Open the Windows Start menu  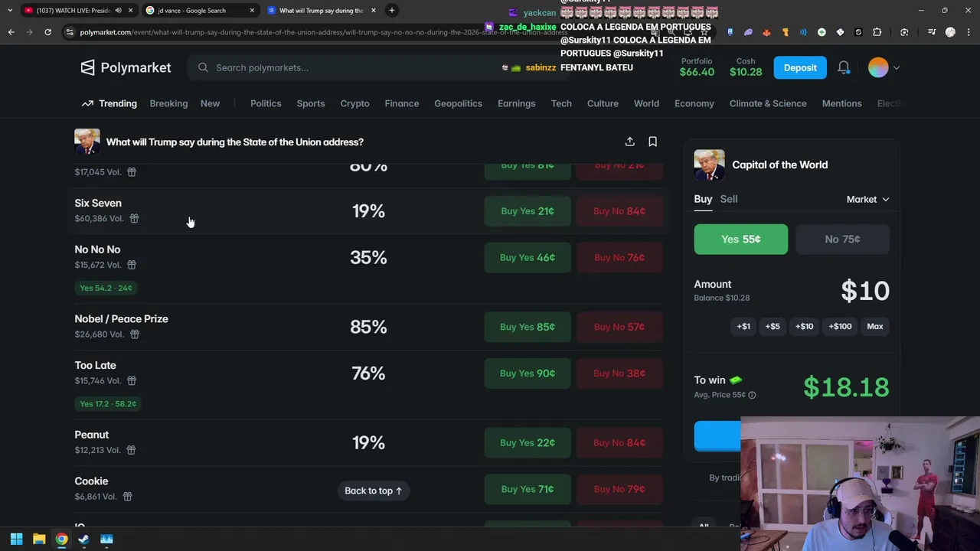(x=16, y=539)
